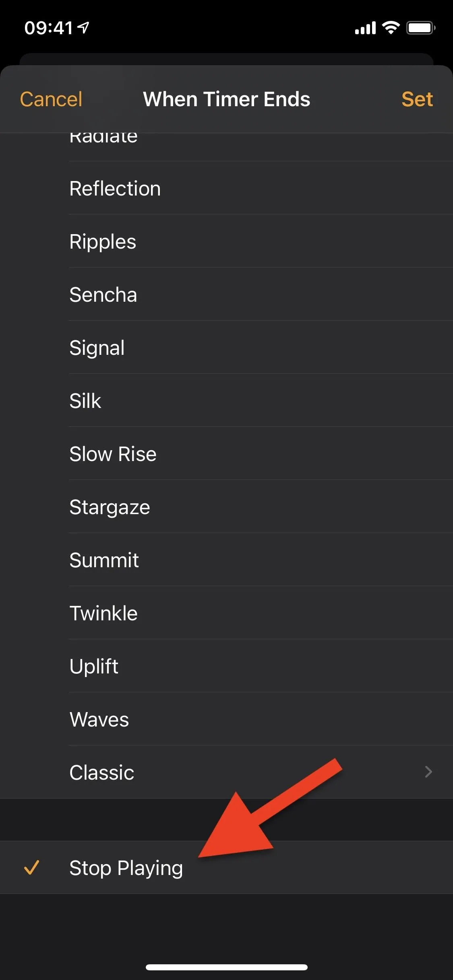This screenshot has width=453, height=980.
Task: Tap the Wi-Fi status icon
Action: point(391,28)
